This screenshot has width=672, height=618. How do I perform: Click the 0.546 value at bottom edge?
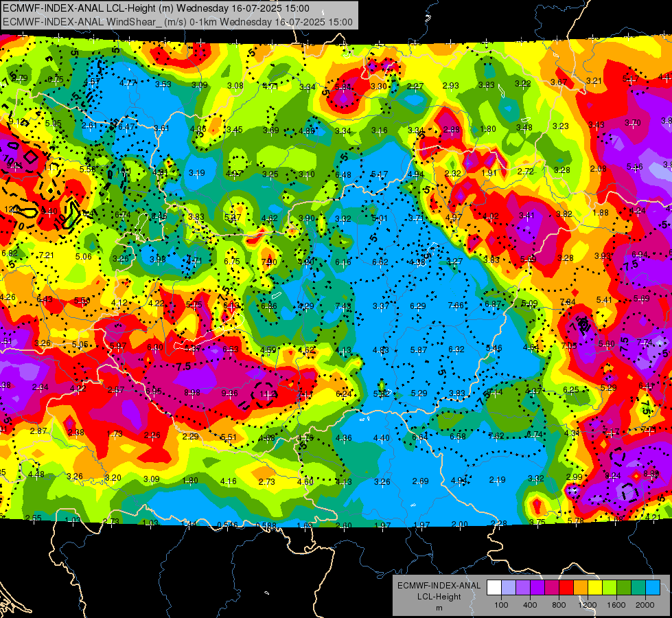(x=228, y=525)
